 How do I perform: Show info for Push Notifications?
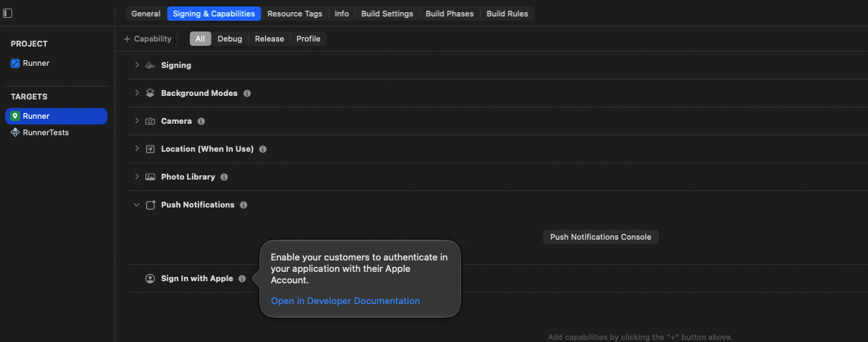[243, 205]
